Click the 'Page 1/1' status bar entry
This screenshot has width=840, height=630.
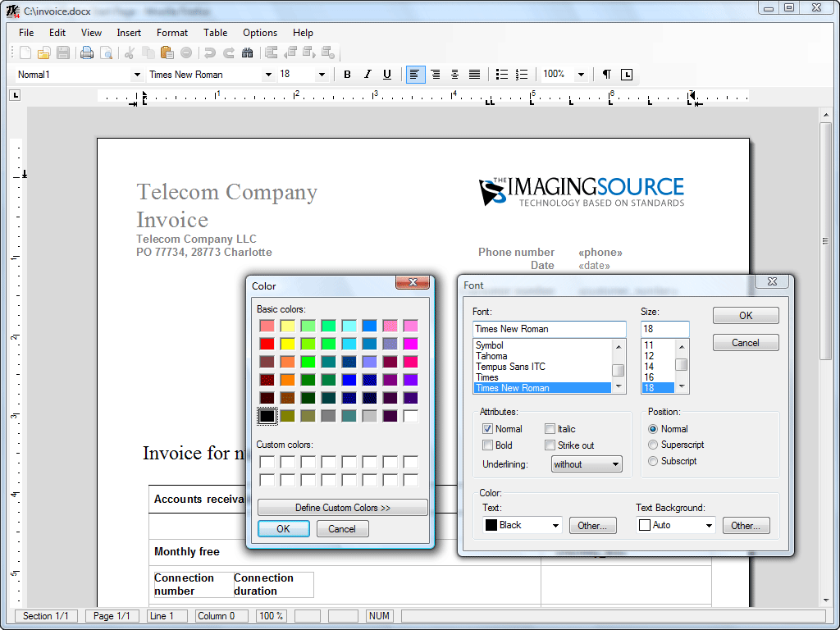click(x=112, y=616)
